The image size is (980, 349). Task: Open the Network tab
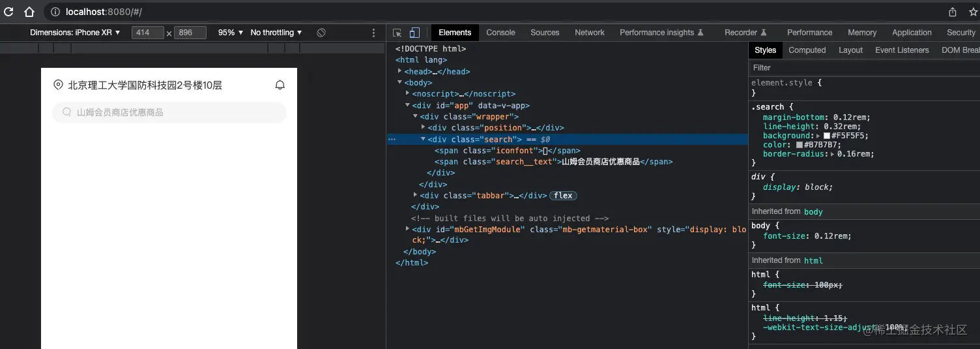pos(590,33)
